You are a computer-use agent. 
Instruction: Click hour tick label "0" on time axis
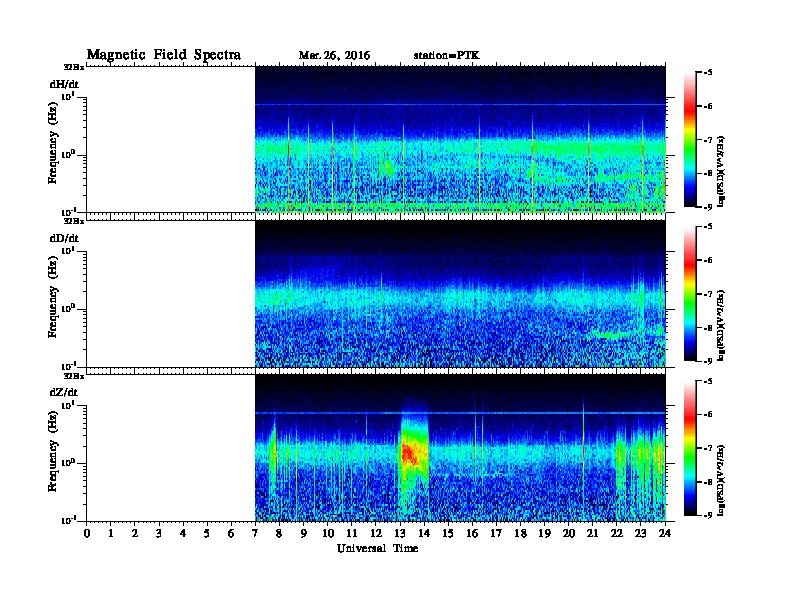click(87, 534)
